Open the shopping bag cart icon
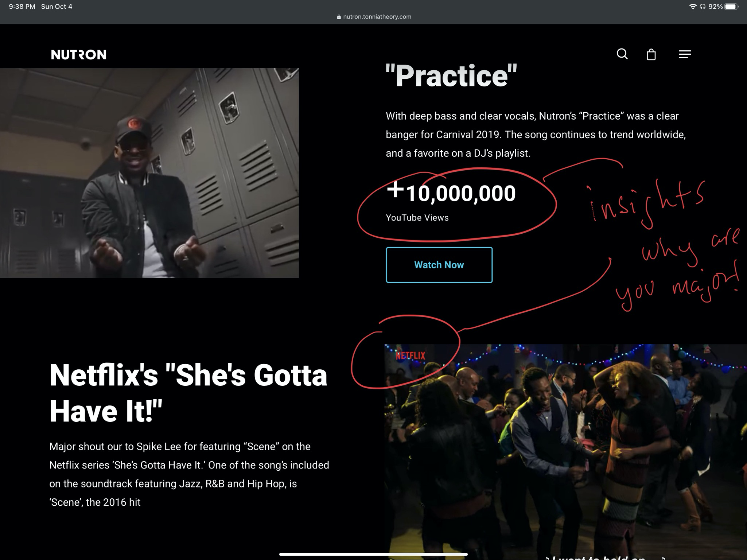This screenshot has height=560, width=747. pyautogui.click(x=651, y=54)
